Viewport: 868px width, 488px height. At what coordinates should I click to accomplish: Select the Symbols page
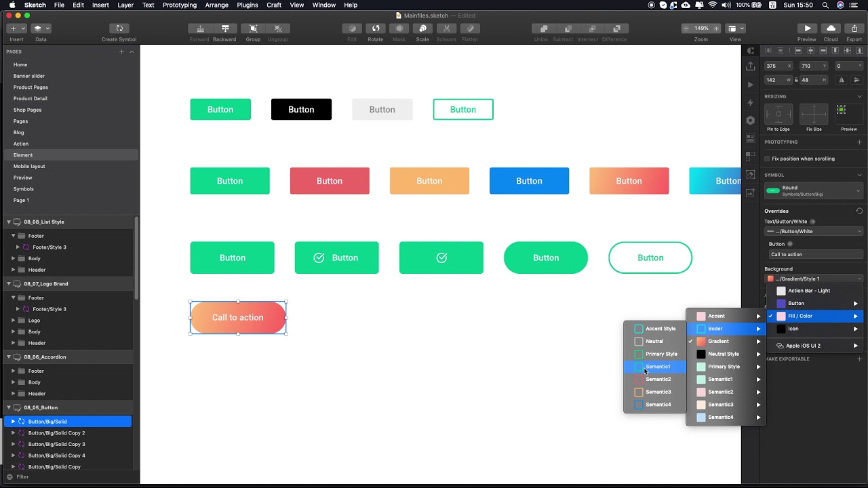(24, 189)
